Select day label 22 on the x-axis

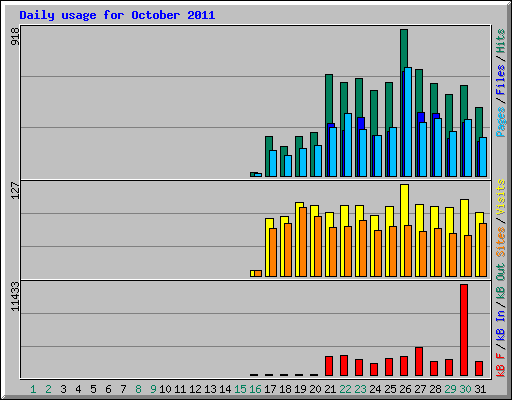[345, 389]
